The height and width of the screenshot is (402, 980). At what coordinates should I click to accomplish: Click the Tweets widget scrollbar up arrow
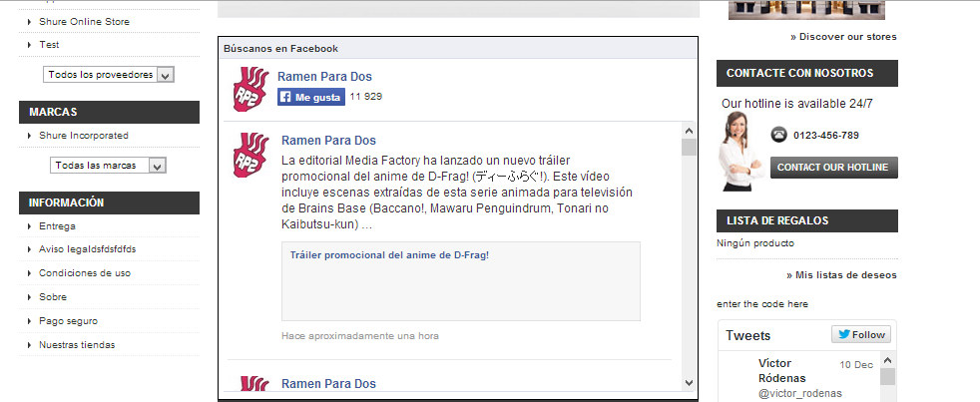pos(887,360)
